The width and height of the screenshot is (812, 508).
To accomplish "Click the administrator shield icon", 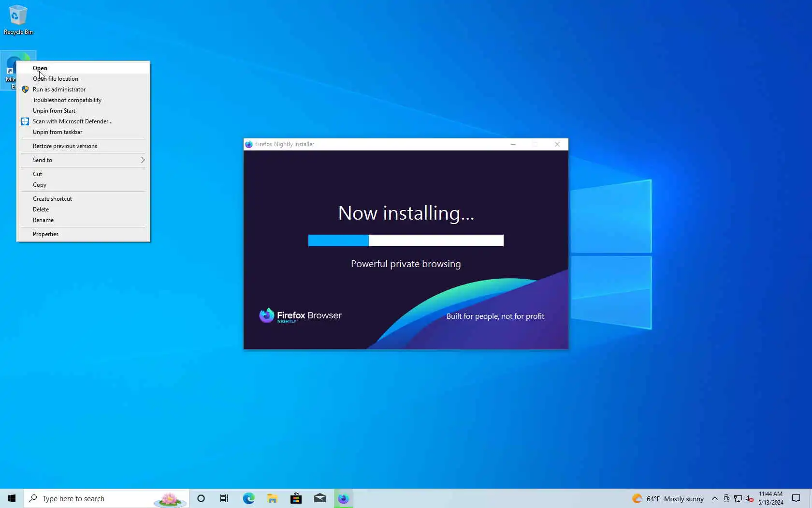I will tap(25, 90).
